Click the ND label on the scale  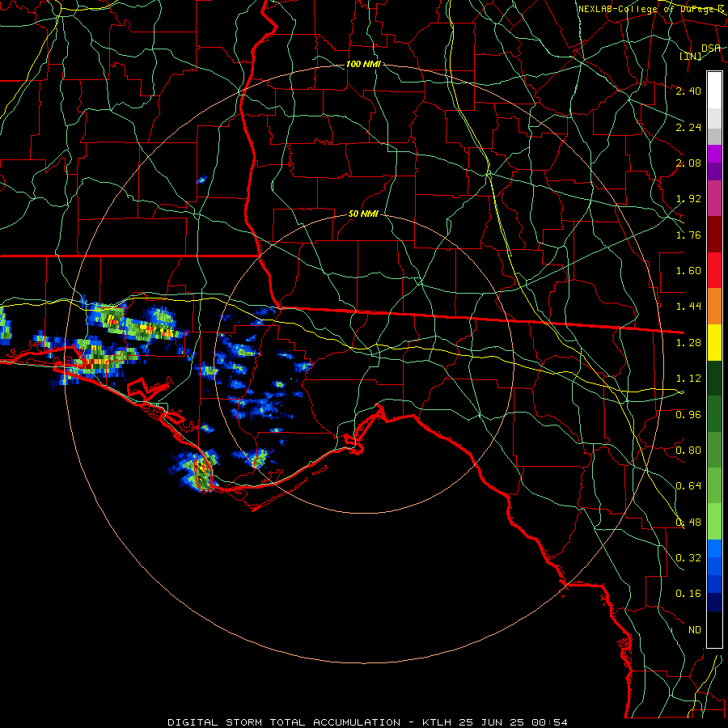[695, 630]
